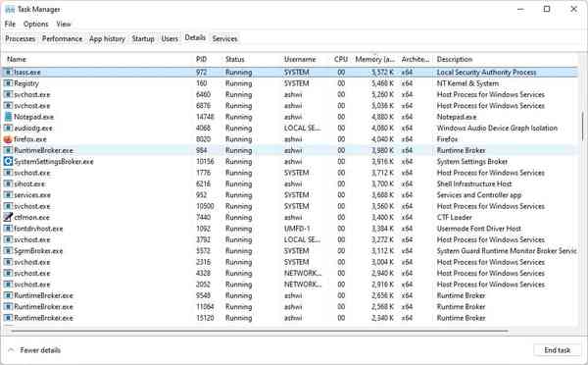Click the fontdrvhost.exe process icon
588x365 pixels.
[x=8, y=229]
